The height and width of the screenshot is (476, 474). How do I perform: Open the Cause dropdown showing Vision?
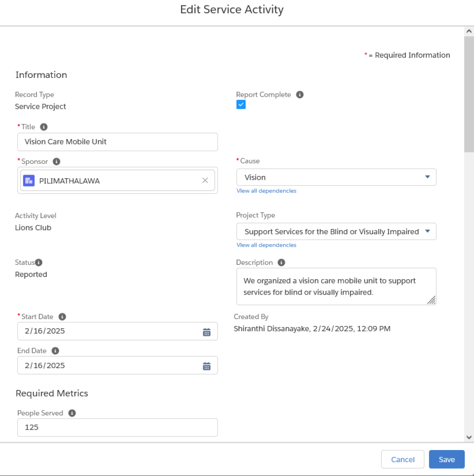[x=336, y=177]
